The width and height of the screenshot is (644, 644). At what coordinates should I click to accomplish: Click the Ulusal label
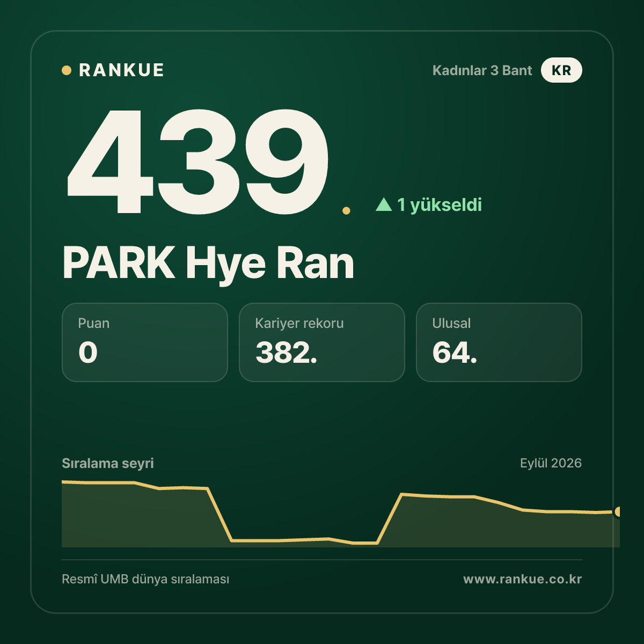coord(451,323)
